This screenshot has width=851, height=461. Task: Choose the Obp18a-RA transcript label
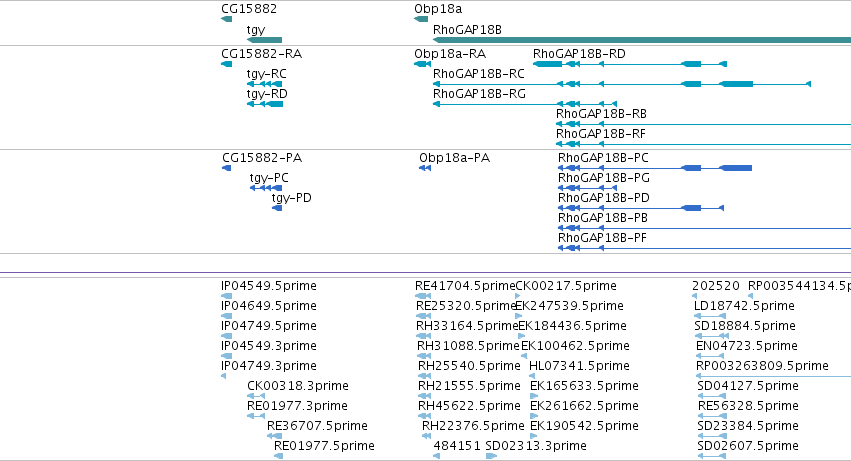pos(450,54)
